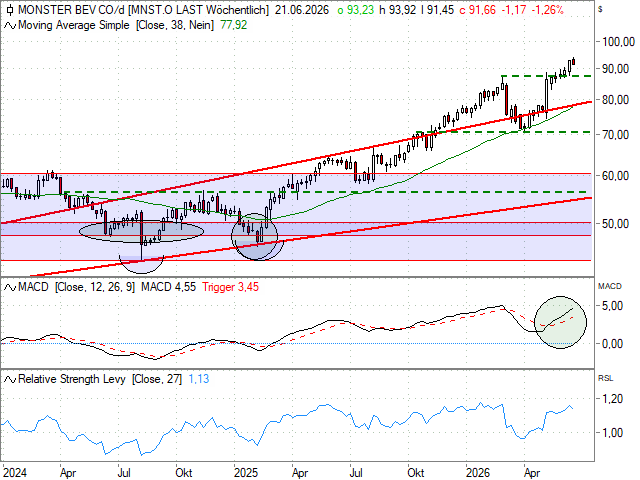Click the Trigger 3,45 label
This screenshot has width=640, height=480.
[x=231, y=287]
